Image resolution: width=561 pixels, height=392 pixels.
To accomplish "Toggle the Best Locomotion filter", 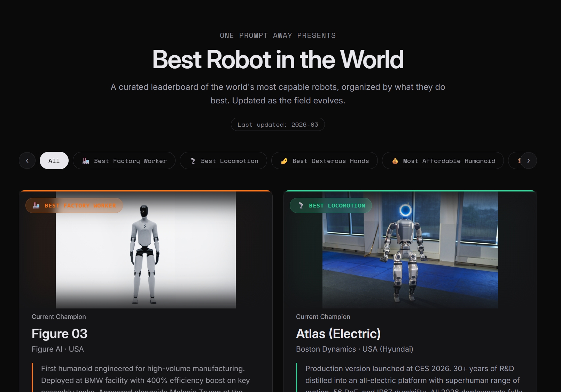I will 223,160.
